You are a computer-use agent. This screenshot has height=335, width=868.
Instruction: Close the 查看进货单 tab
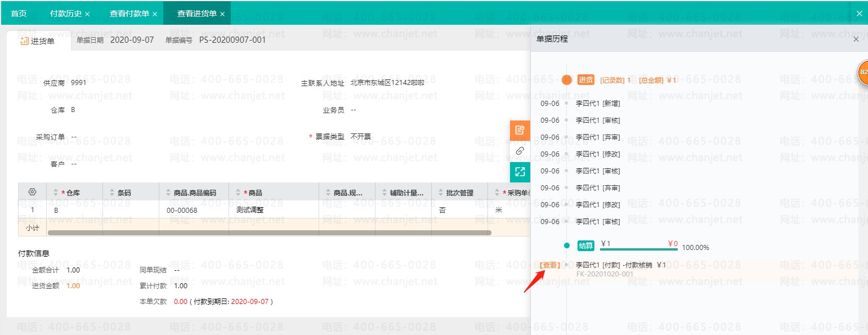(222, 14)
